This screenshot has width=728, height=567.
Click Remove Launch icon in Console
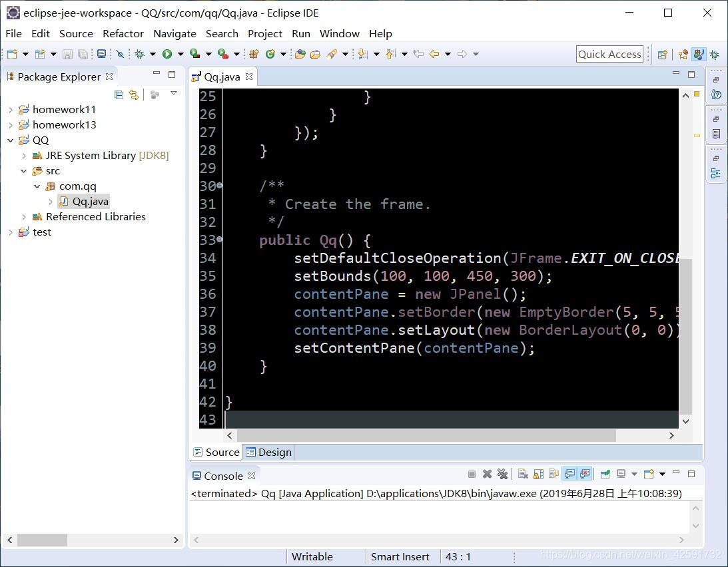(487, 474)
